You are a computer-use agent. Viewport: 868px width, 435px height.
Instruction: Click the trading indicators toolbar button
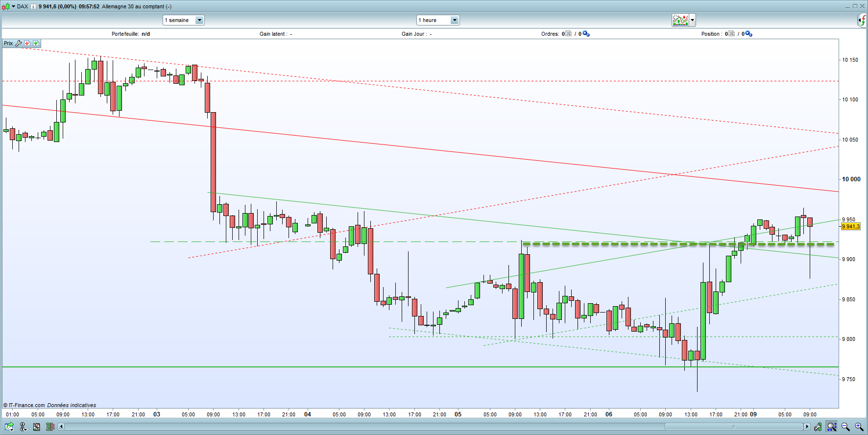[680, 20]
